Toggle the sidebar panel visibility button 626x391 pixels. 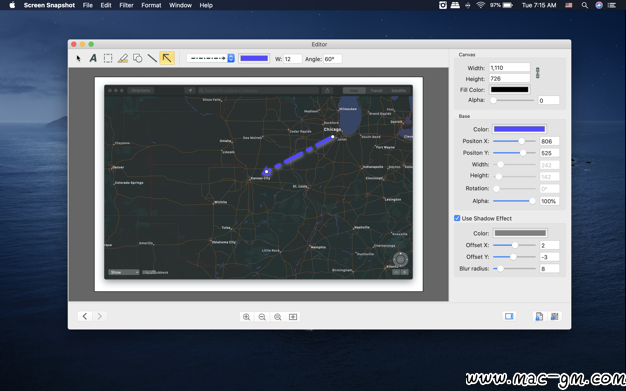[509, 316]
